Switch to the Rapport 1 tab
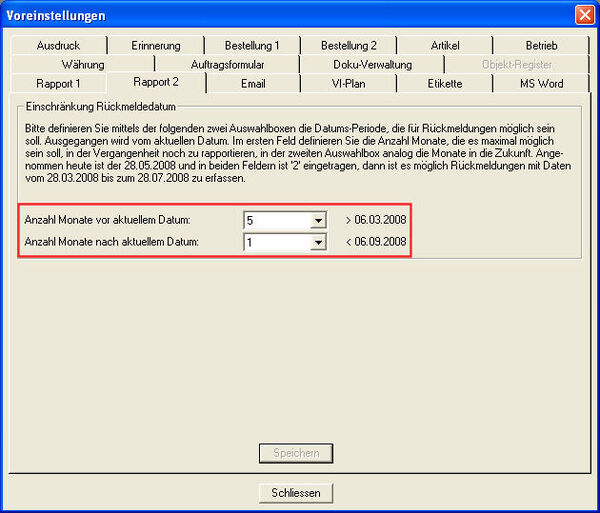The height and width of the screenshot is (513, 600). pyautogui.click(x=58, y=84)
